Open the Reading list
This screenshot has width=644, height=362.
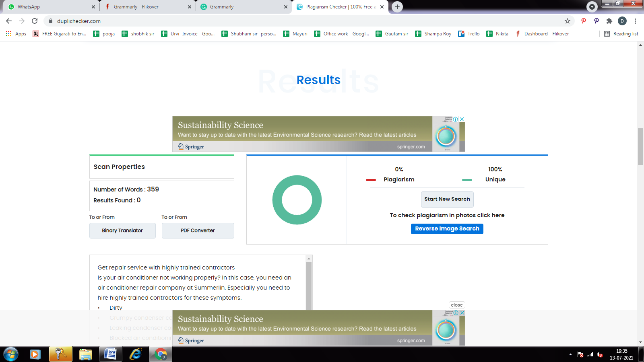[x=621, y=34]
